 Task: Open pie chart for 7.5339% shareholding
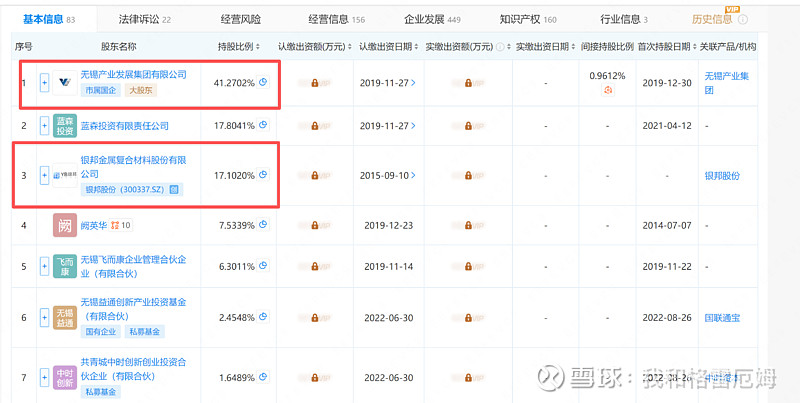pyautogui.click(x=263, y=224)
